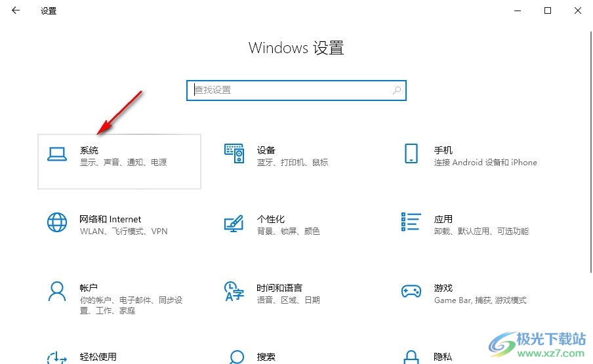
Task: Open the 网络和 Internet globe icon
Action: pos(57,222)
